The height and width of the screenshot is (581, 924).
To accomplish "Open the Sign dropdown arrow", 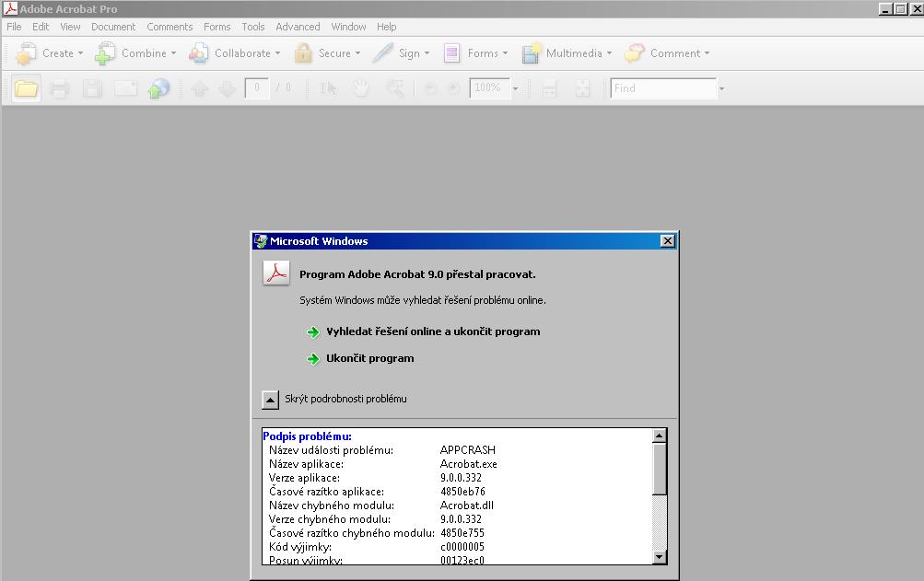I will (427, 53).
